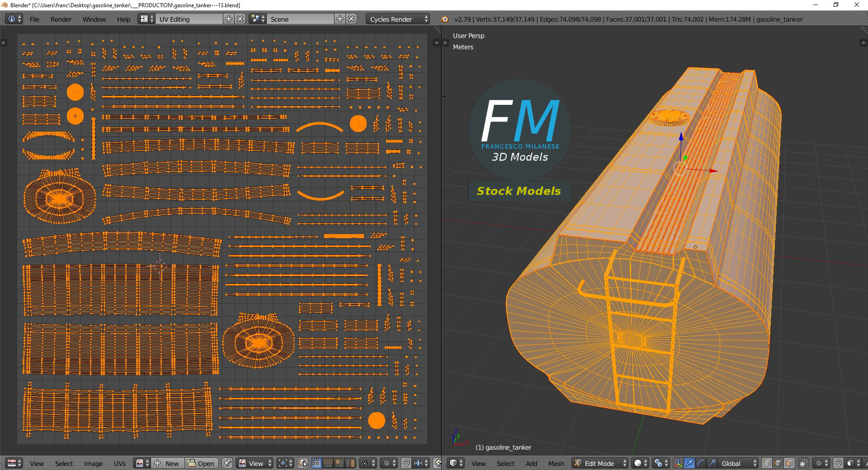Click the blue Z axis manipulator arrow
This screenshot has height=470, width=868.
click(681, 136)
